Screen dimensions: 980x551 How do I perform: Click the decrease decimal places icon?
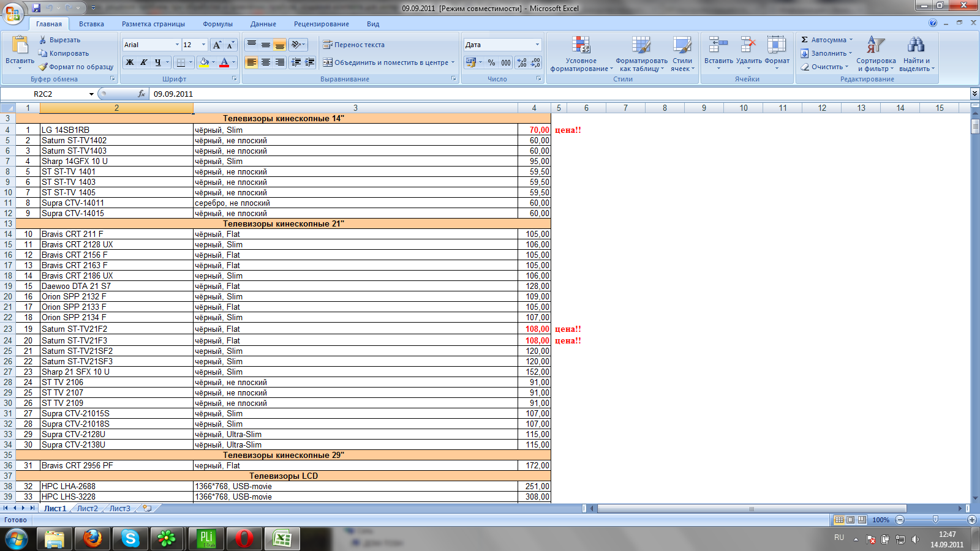(x=535, y=62)
